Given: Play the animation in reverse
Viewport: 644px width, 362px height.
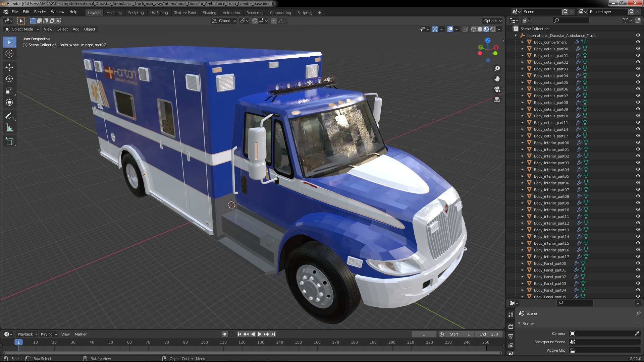Looking at the screenshot, I should 253,334.
